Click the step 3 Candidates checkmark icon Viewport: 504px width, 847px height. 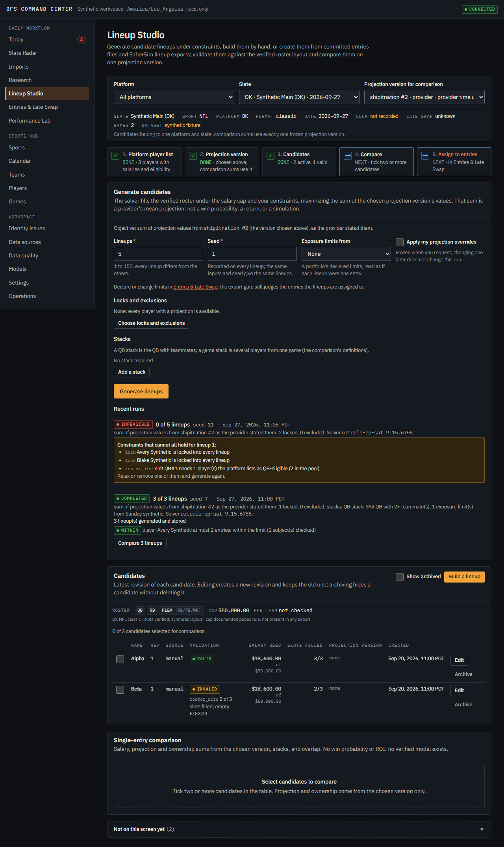(271, 155)
